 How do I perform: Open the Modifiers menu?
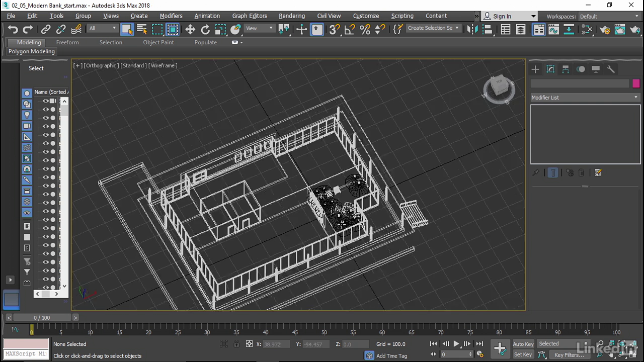click(171, 16)
